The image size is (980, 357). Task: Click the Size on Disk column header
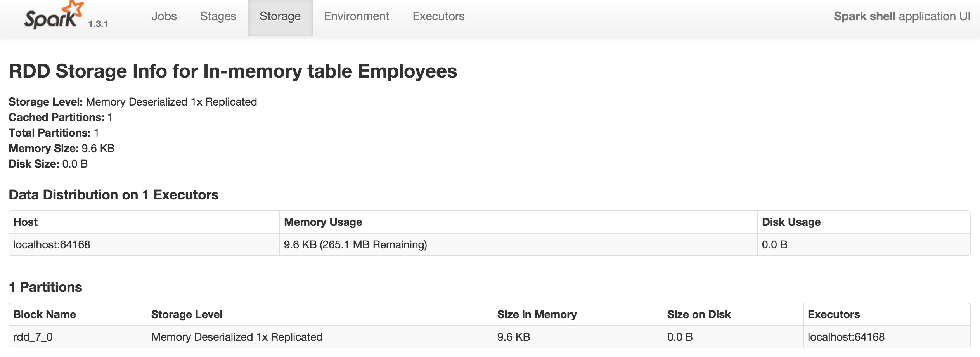pos(699,314)
